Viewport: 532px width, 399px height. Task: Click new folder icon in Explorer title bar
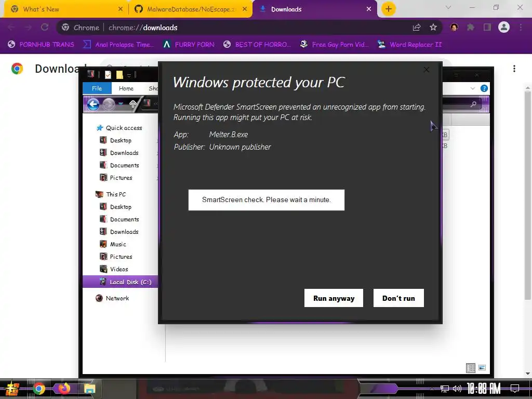[119, 75]
